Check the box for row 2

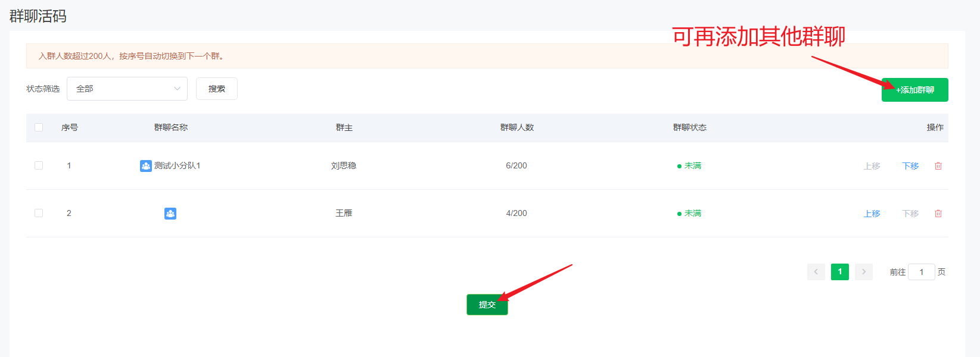39,213
